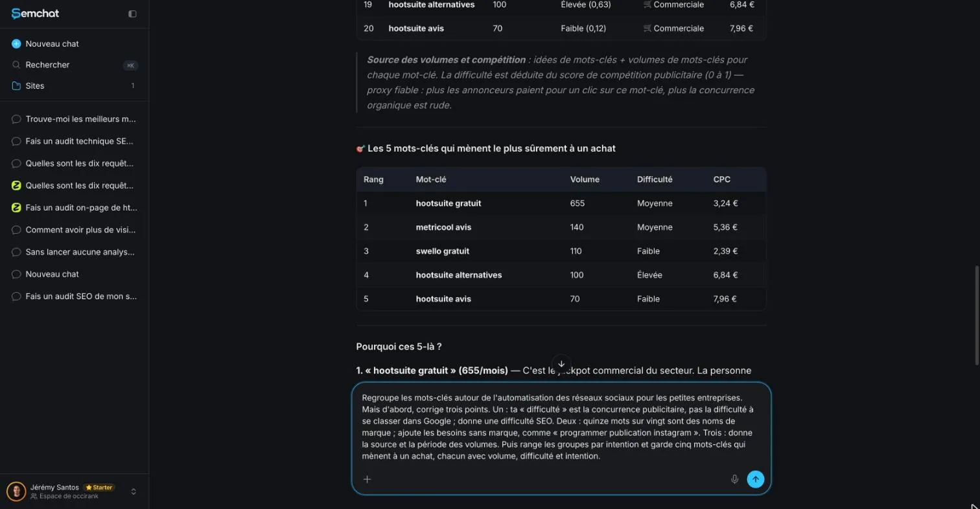Click the Semchat logo

pos(35,14)
